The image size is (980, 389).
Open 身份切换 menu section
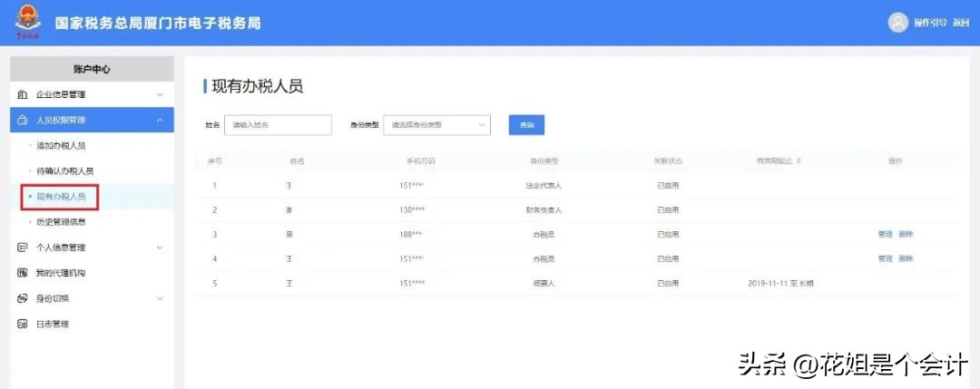(93, 299)
